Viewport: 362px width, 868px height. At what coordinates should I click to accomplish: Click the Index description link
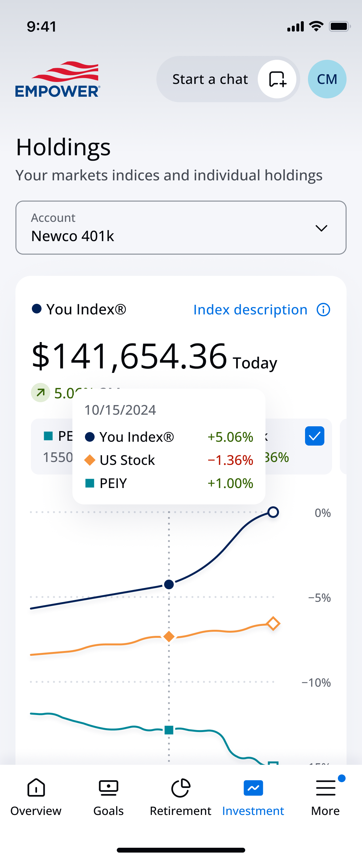(250, 310)
